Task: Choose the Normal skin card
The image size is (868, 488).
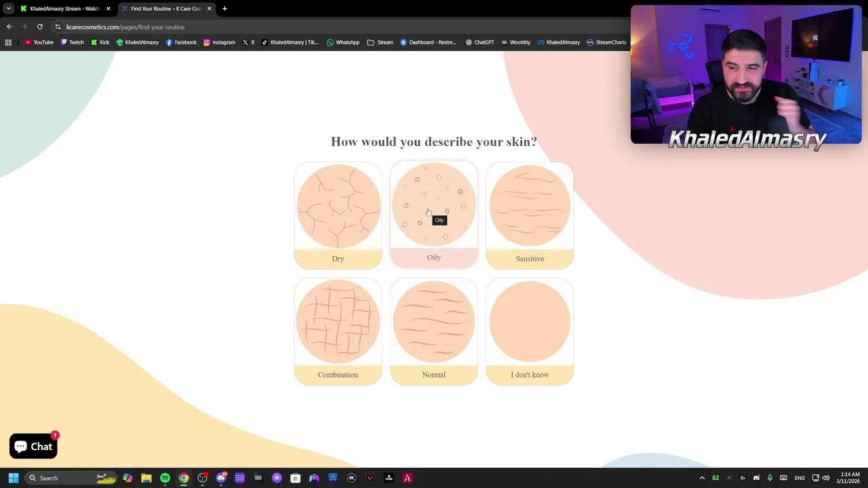Action: point(434,331)
